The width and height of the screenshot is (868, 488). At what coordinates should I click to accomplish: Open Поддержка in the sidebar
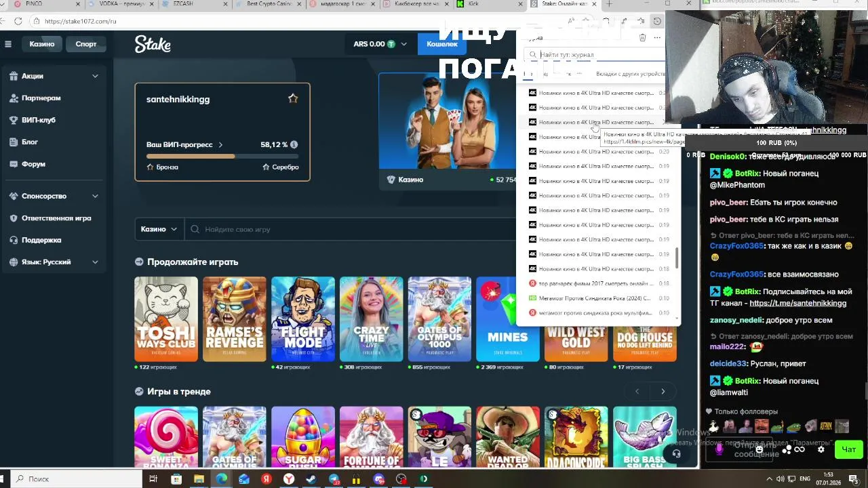[41, 240]
